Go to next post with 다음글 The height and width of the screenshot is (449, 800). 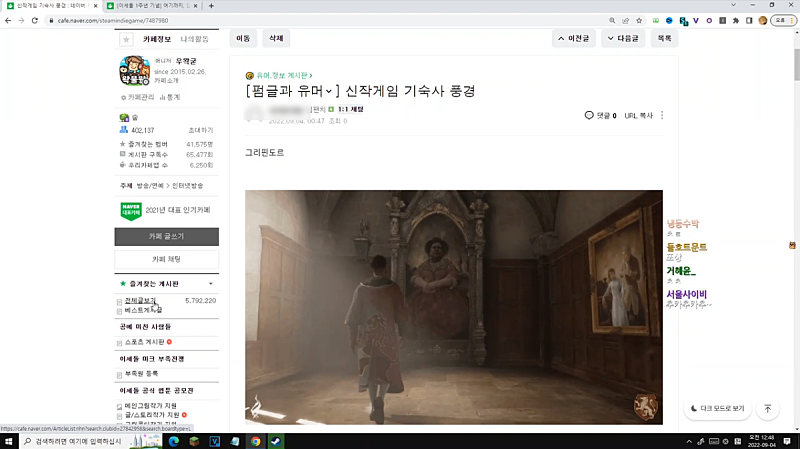623,38
